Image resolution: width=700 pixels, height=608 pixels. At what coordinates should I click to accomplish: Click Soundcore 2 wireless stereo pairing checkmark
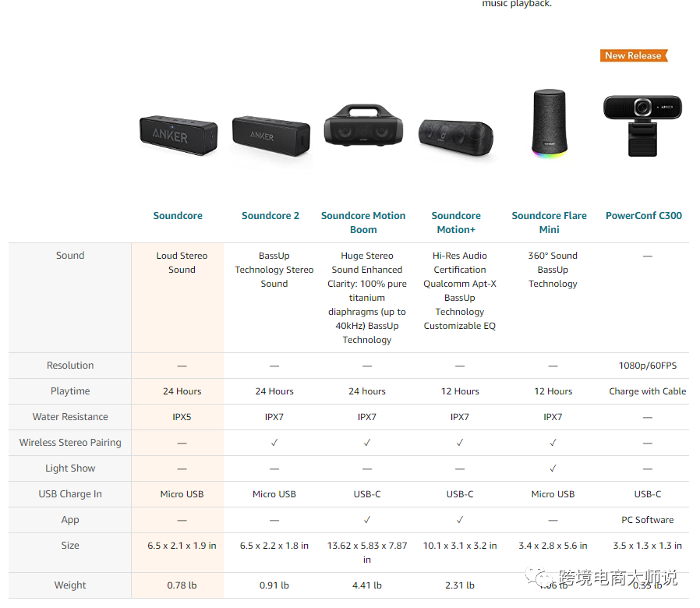click(274, 443)
